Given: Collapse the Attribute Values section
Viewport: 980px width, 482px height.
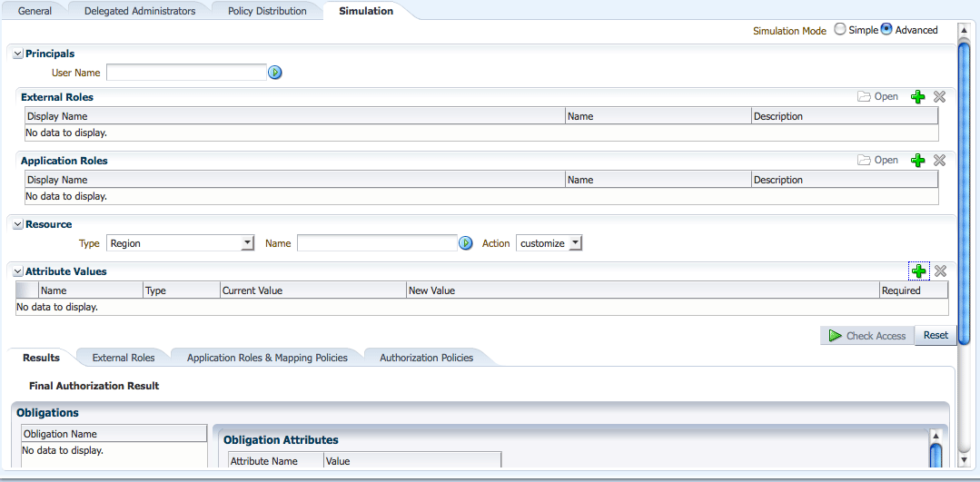Looking at the screenshot, I should click(x=18, y=271).
